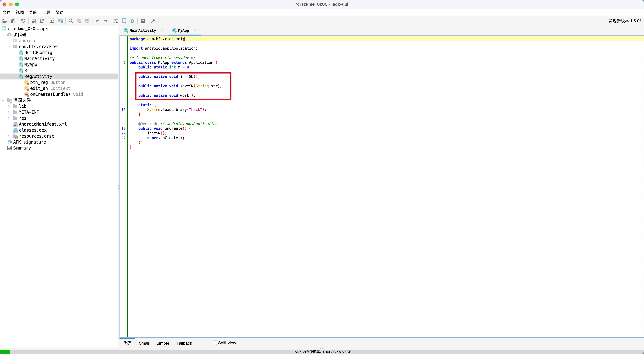The width and height of the screenshot is (644, 354).
Task: Click the navigate back arrow
Action: coord(97,21)
